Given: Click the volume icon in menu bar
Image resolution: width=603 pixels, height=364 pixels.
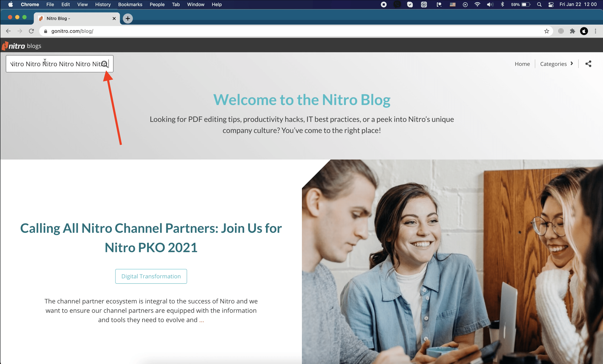Looking at the screenshot, I should click(x=490, y=4).
